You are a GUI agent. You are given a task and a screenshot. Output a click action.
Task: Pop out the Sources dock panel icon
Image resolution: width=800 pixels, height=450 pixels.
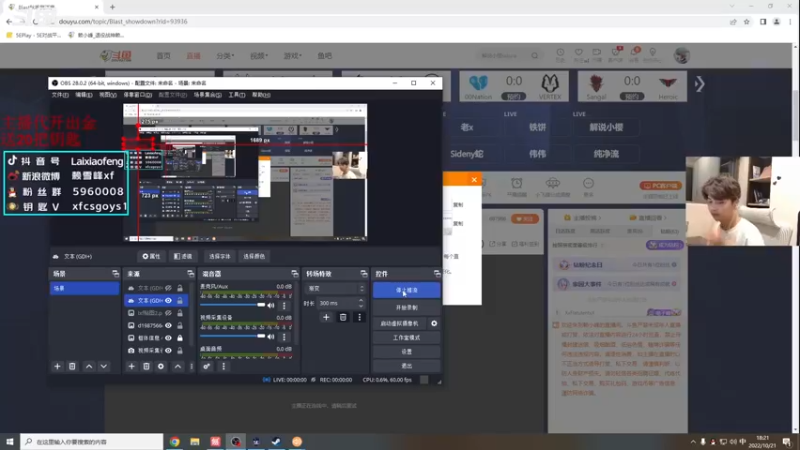coord(190,274)
